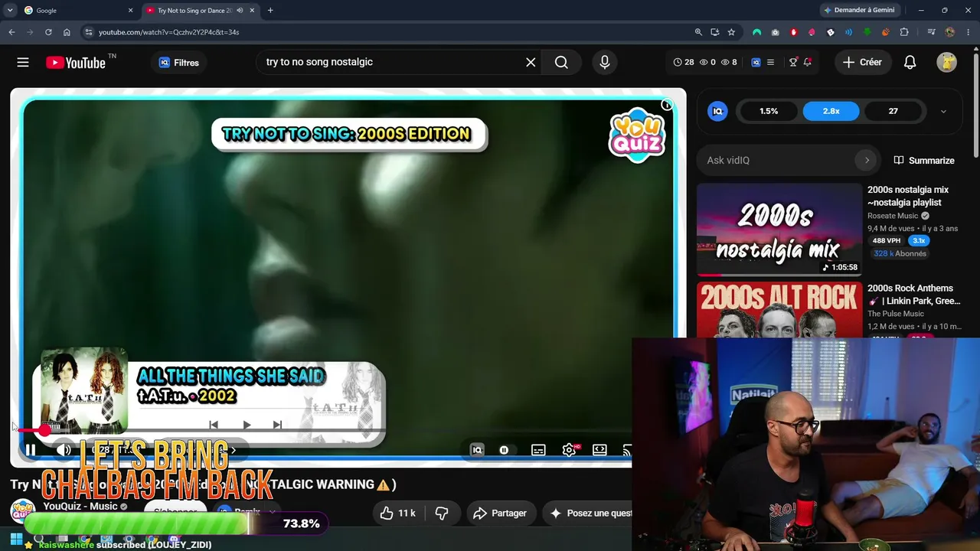Open the video info card icon
The image size is (980, 551).
[x=667, y=105]
